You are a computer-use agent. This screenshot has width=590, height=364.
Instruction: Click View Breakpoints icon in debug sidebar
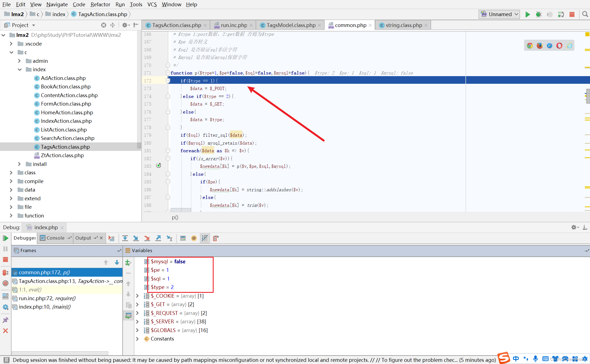point(5,272)
